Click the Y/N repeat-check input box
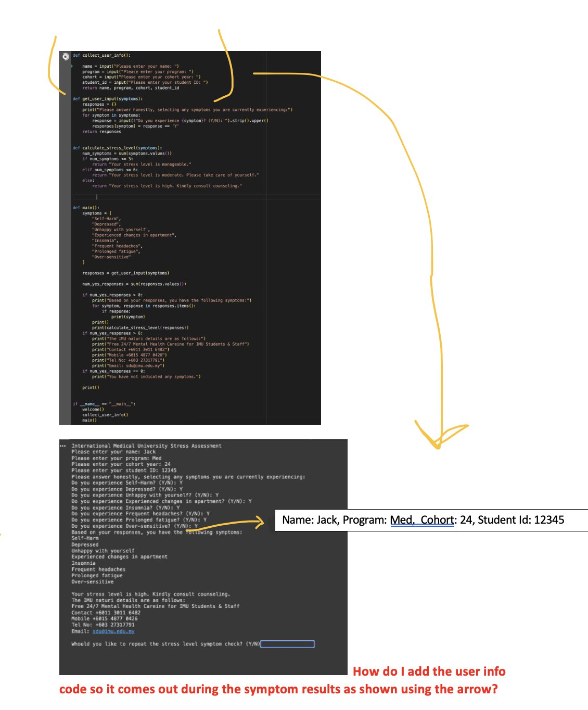Image resolution: width=588 pixels, height=710 pixels. (287, 644)
